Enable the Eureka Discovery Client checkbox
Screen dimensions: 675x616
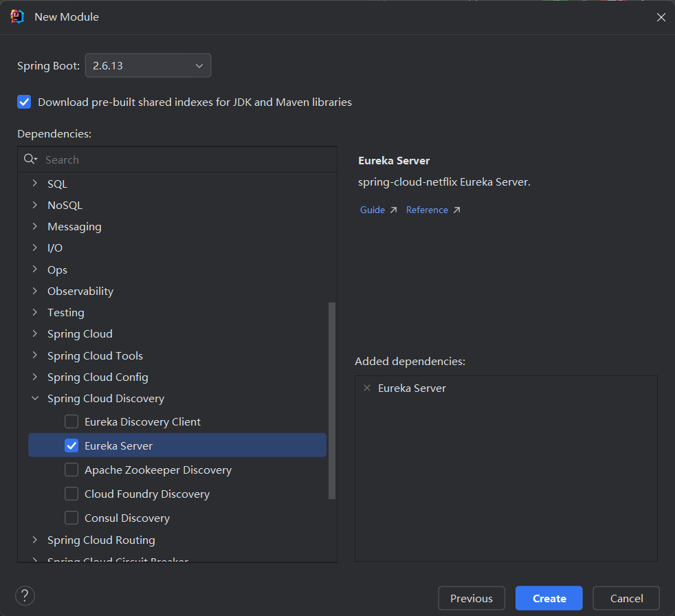pos(71,421)
